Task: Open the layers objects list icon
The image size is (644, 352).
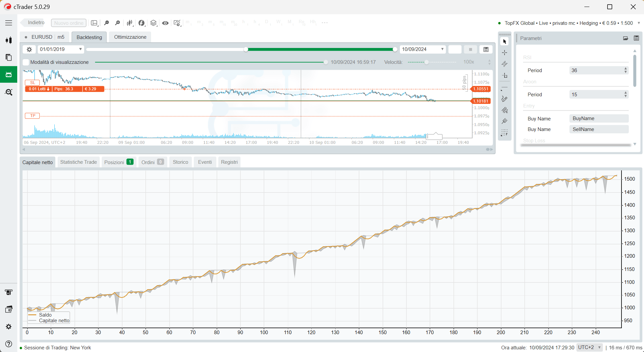Action: click(x=153, y=23)
